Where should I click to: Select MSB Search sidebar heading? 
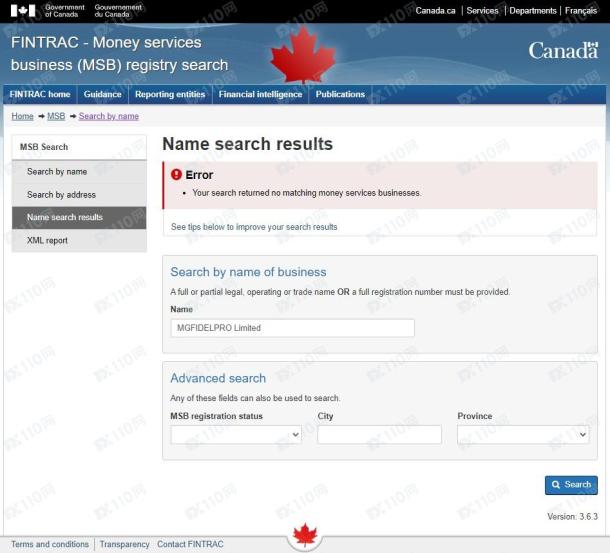(79, 147)
